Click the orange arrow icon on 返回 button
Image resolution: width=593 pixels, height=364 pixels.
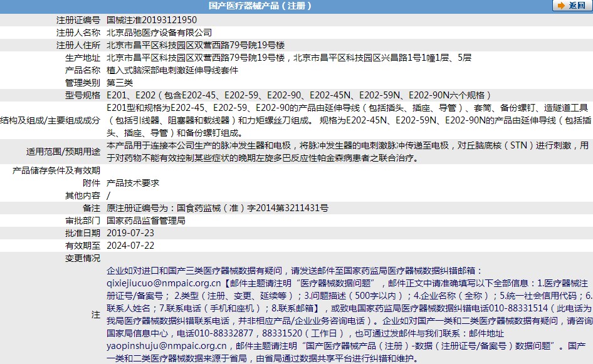click(561, 6)
